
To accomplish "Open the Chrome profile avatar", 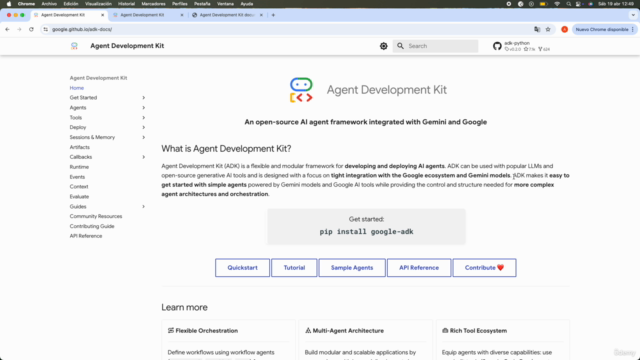I will click(x=564, y=29).
